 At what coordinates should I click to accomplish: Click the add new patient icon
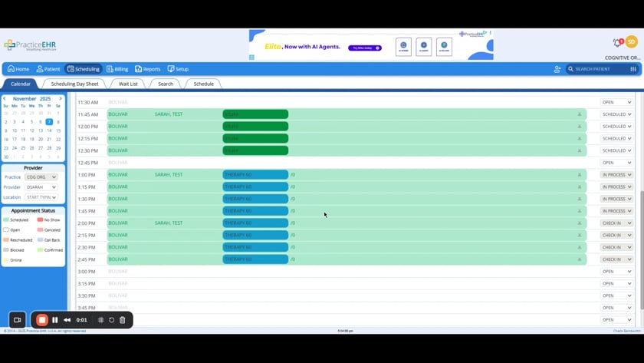pyautogui.click(x=557, y=69)
